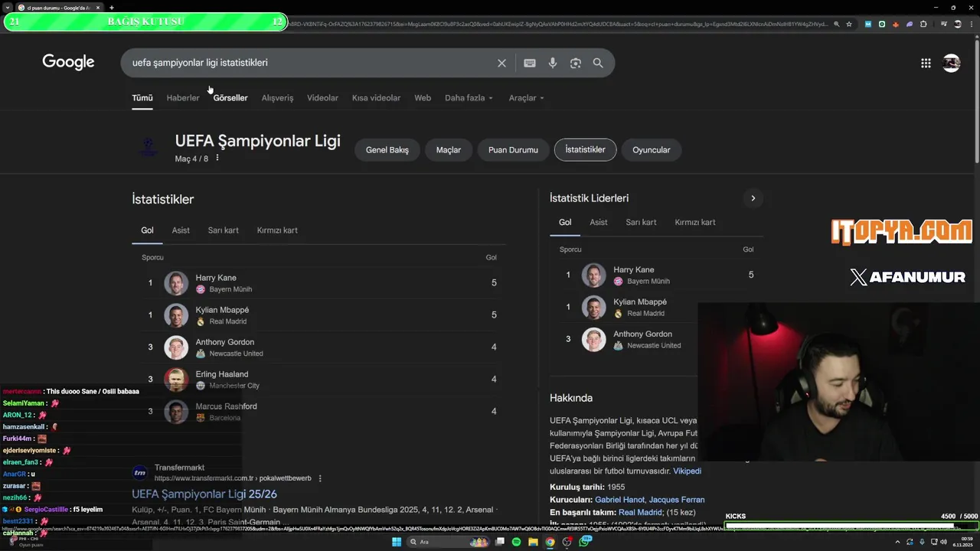The width and height of the screenshot is (980, 551).
Task: Open the on-screen keyboard input tool
Action: pyautogui.click(x=530, y=63)
